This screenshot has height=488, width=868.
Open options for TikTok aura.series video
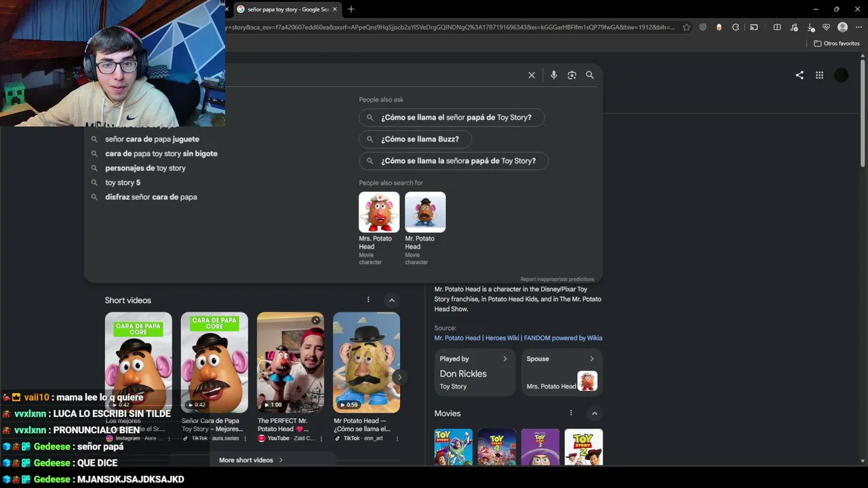(x=245, y=439)
